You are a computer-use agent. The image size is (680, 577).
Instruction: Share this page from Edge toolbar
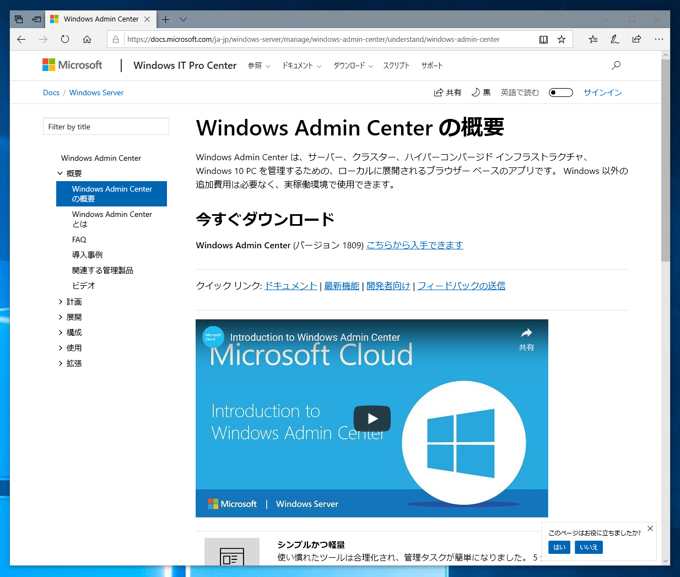(636, 39)
